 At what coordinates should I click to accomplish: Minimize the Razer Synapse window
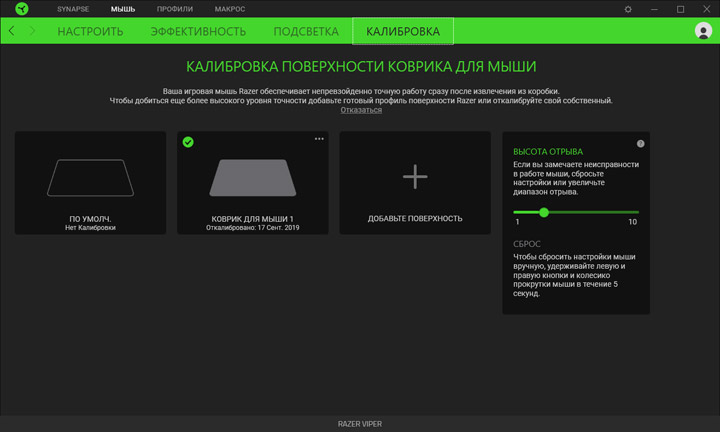coord(654,9)
